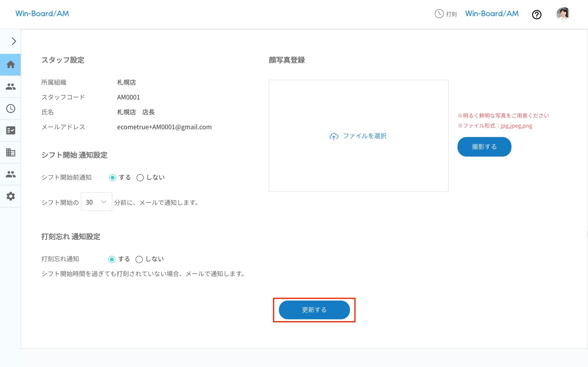
Task: Click the help question mark icon
Action: 537,14
